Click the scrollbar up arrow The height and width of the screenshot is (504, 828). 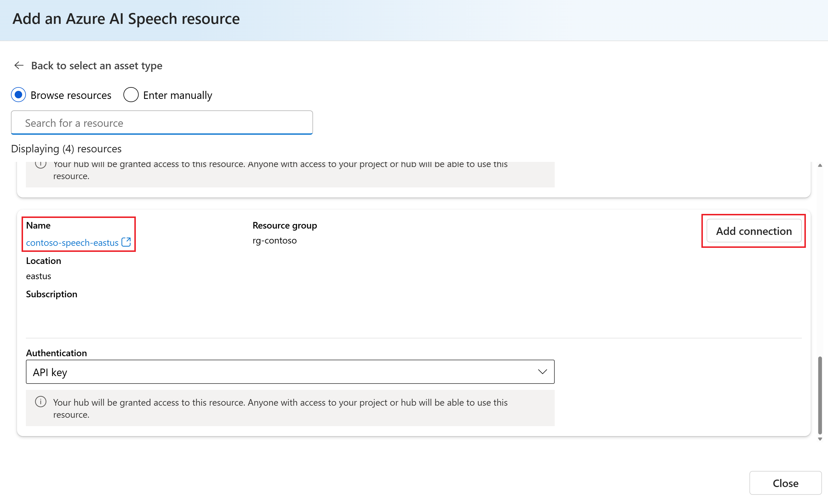point(820,166)
